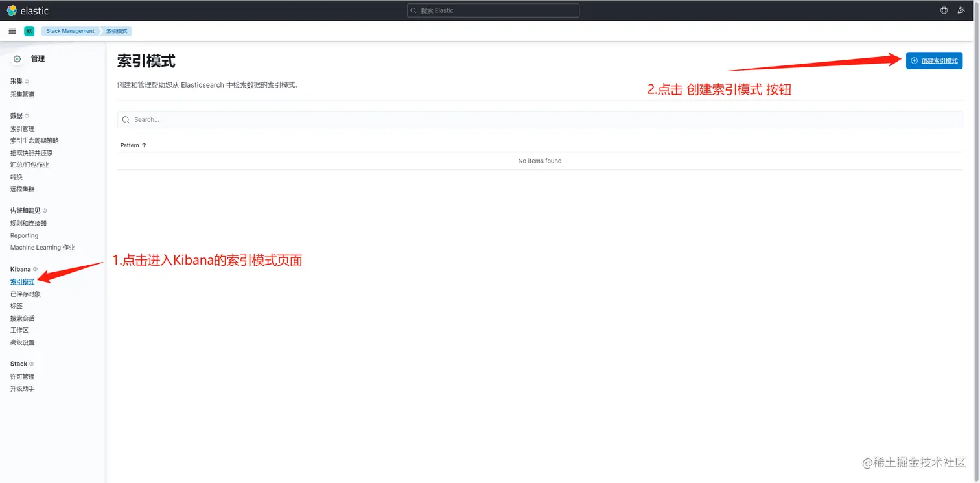
Task: Sort by the Pattern column arrow
Action: click(144, 145)
